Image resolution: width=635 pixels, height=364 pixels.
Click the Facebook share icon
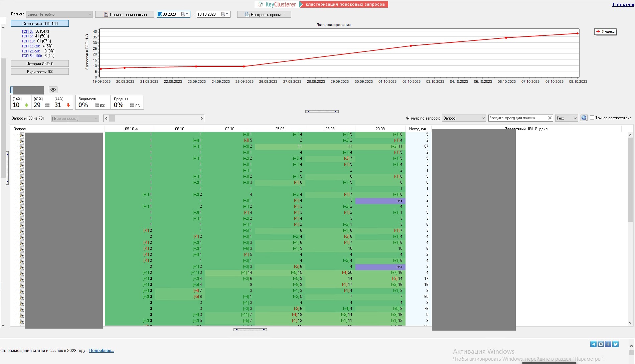tap(608, 344)
